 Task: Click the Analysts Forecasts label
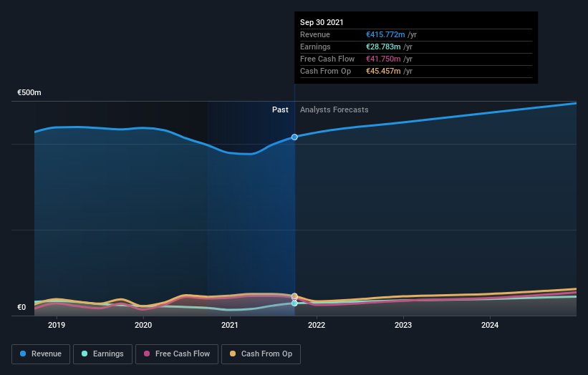pos(334,109)
